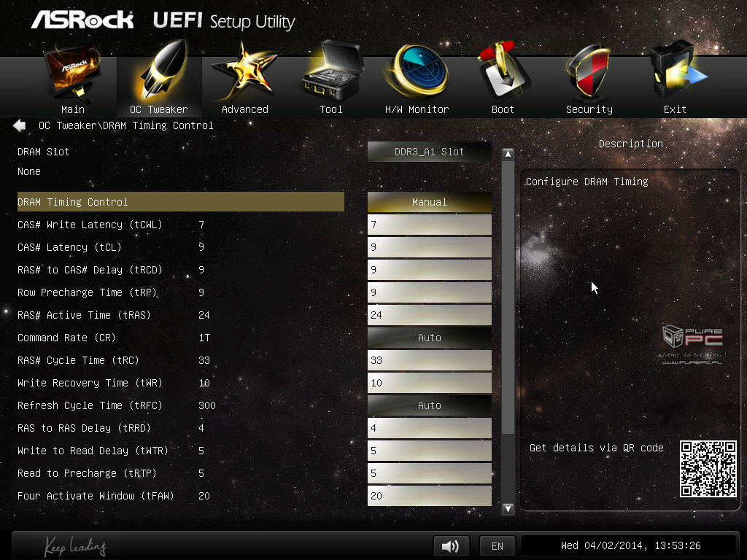
Task: Select Command Rate (CR) label
Action: (x=66, y=338)
